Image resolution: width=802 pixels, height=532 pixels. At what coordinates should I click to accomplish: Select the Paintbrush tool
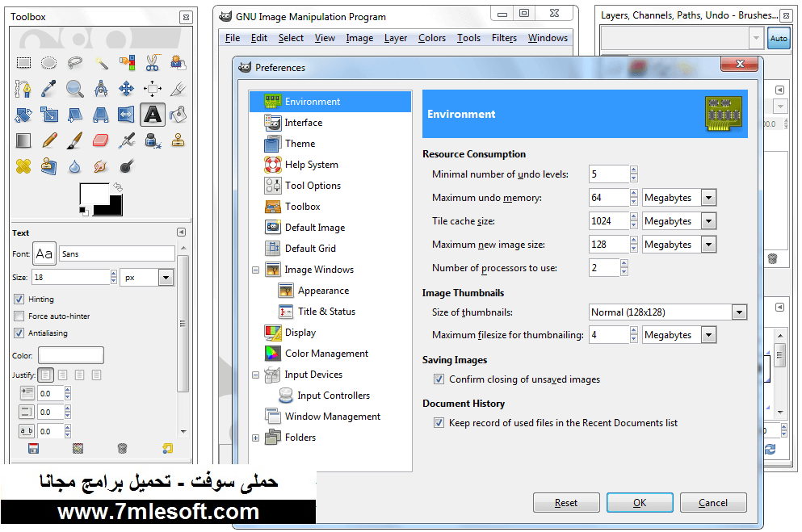point(74,140)
